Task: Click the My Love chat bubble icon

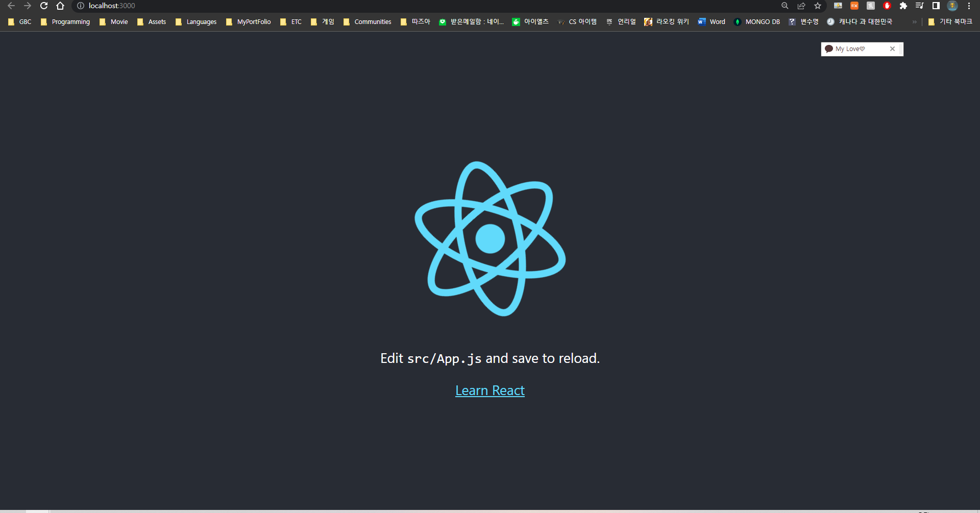Action: (829, 49)
